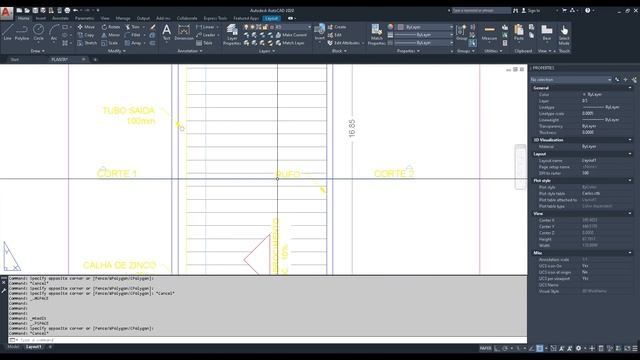
Task: Activate Select Mode touch tool
Action: pos(564,34)
